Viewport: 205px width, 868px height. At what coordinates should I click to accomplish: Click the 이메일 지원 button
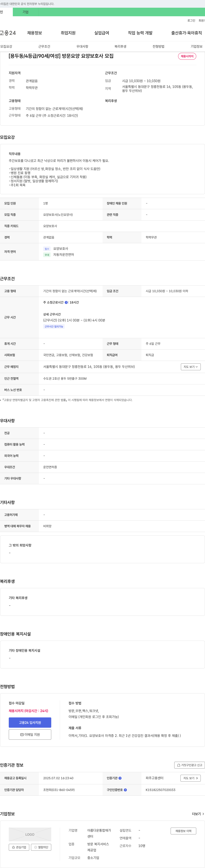click(30, 735)
